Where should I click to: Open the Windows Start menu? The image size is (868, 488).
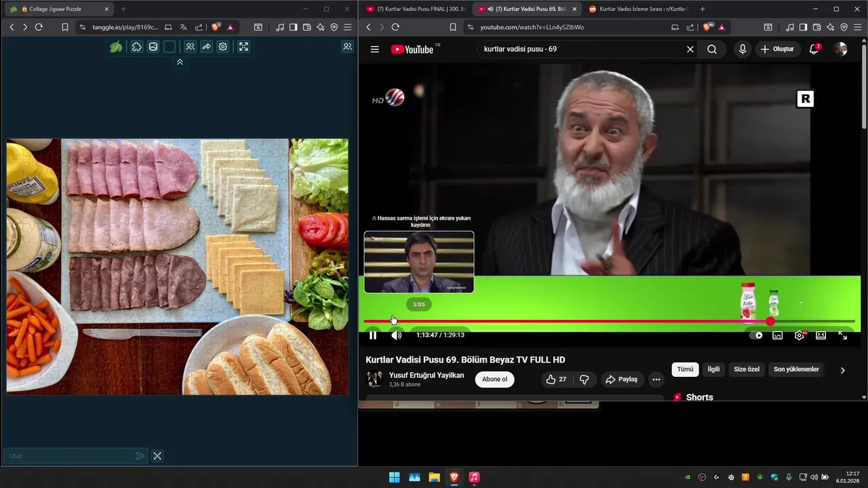394,477
